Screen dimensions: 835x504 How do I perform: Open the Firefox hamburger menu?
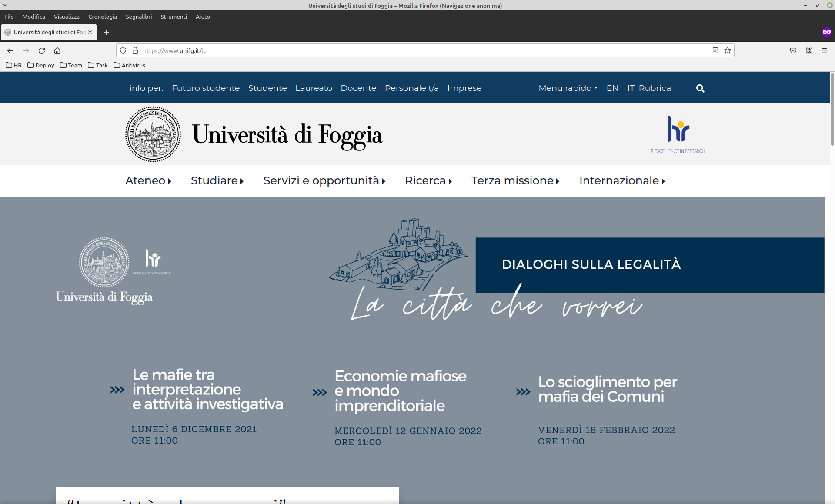click(825, 51)
